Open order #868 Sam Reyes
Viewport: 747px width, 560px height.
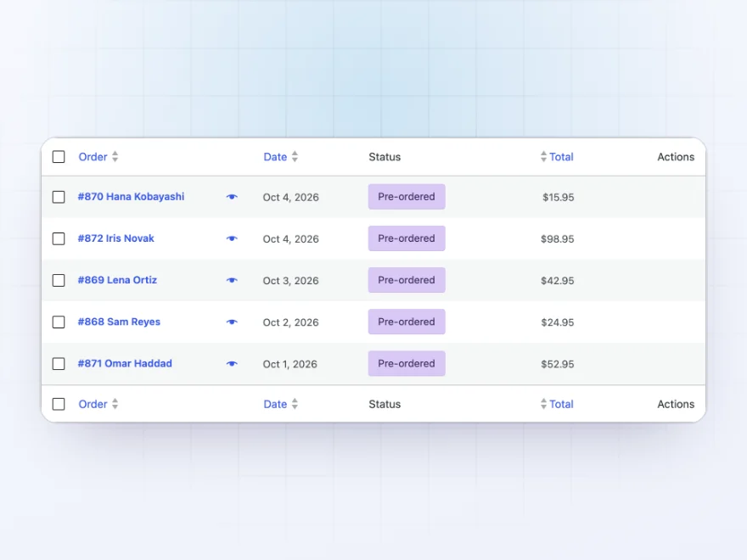[x=119, y=322]
